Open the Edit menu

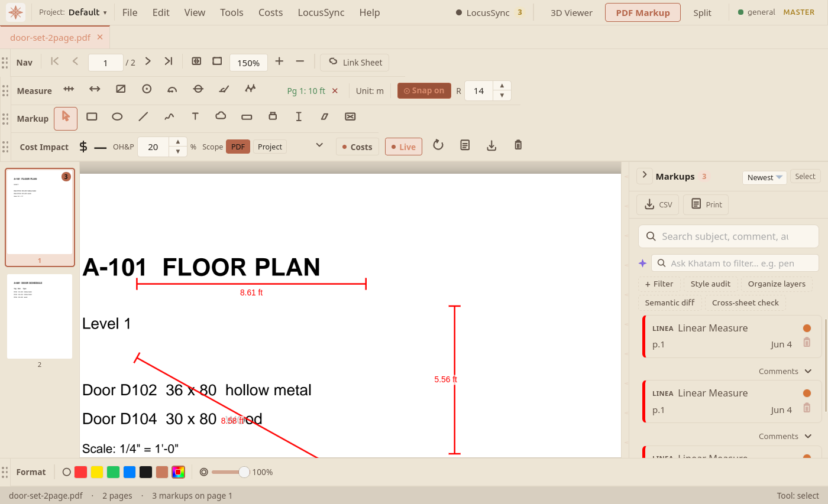[161, 12]
